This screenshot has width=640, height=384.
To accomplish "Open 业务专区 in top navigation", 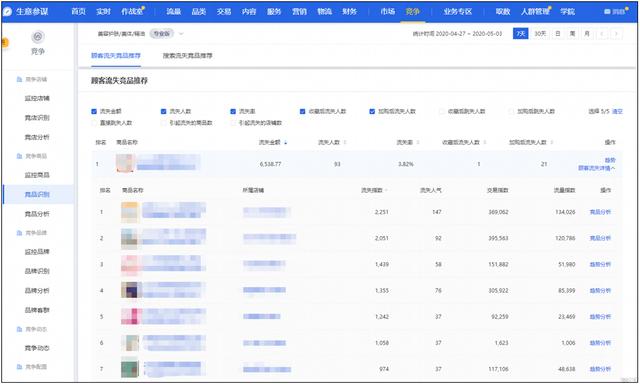I will point(458,11).
